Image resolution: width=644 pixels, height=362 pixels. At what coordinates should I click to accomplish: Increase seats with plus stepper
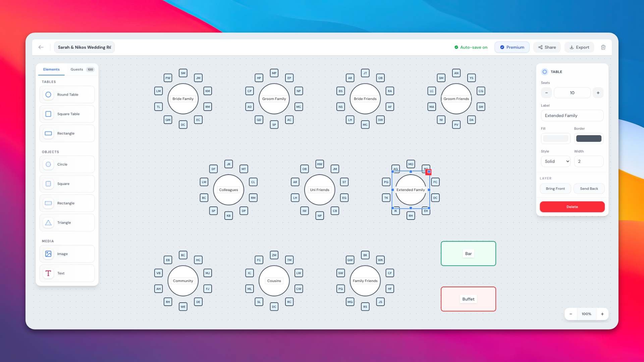598,93
